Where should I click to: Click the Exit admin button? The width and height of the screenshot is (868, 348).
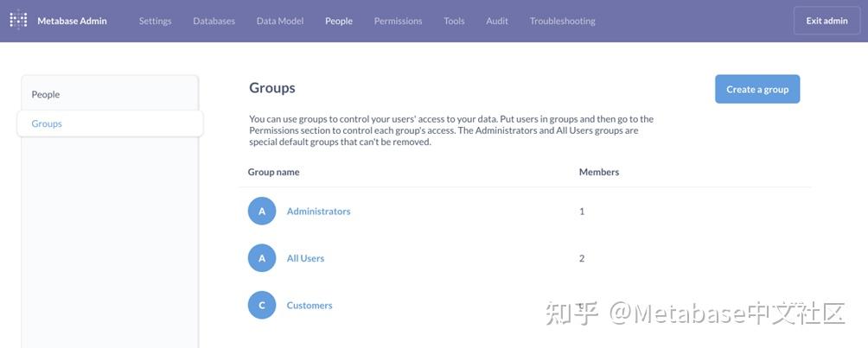[x=827, y=21]
